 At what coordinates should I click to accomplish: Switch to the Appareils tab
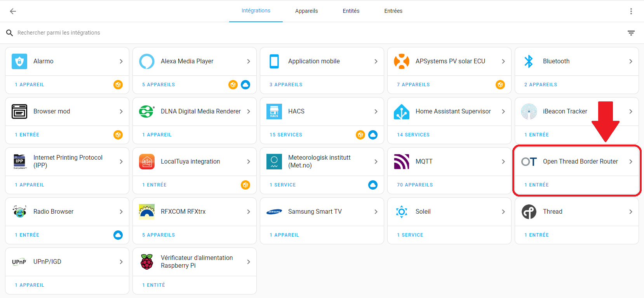pyautogui.click(x=306, y=11)
